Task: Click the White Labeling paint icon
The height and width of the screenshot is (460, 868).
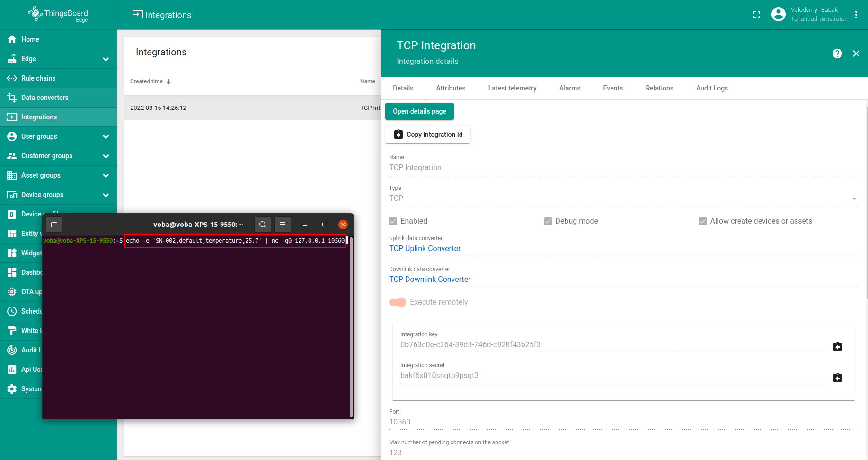Action: click(x=12, y=331)
